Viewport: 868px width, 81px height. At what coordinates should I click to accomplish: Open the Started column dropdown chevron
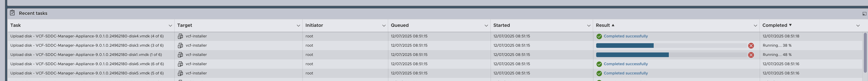[588, 25]
